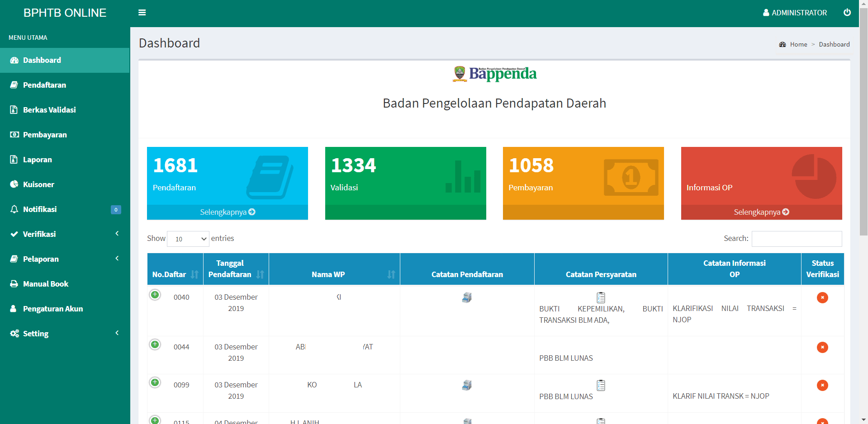
Task: Click the Pembayaran money icon
Action: (14, 135)
